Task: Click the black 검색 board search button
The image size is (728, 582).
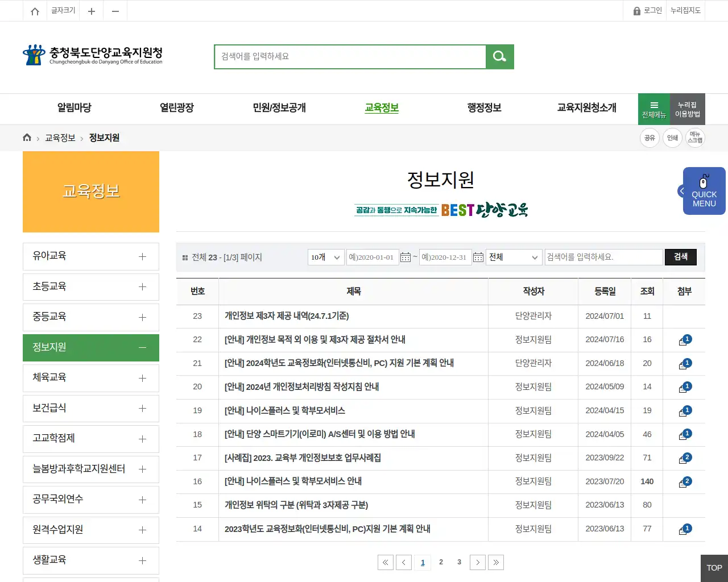Action: click(681, 257)
